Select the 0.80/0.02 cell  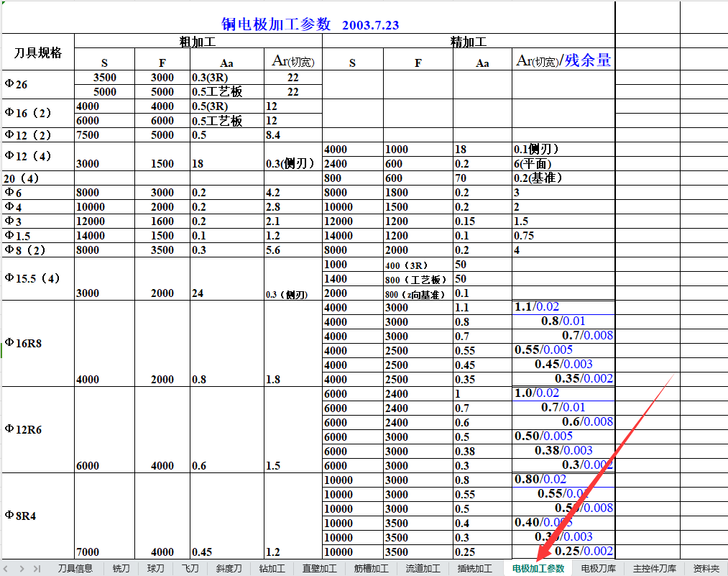tap(563, 480)
